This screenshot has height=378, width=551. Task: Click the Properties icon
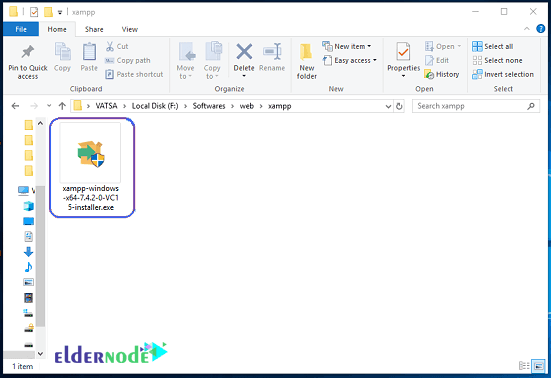[x=403, y=52]
